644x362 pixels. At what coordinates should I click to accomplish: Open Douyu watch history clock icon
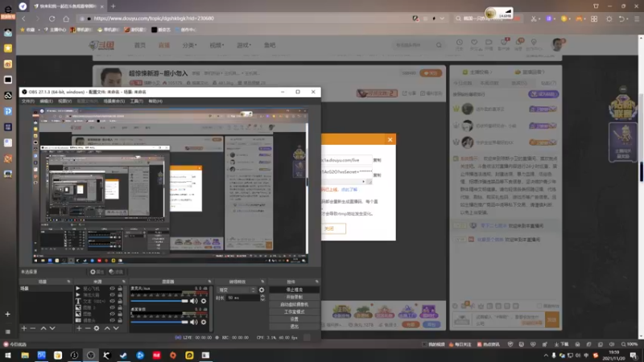coord(459,44)
